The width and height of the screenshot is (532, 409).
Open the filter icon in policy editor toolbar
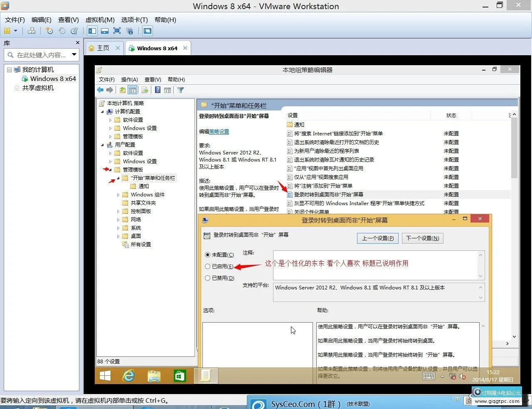tap(181, 90)
